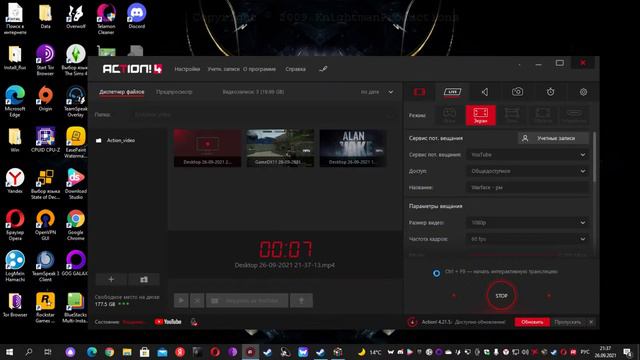The width and height of the screenshot is (640, 360).
Task: Switch to the LIVE streaming tab
Action: 452,92
